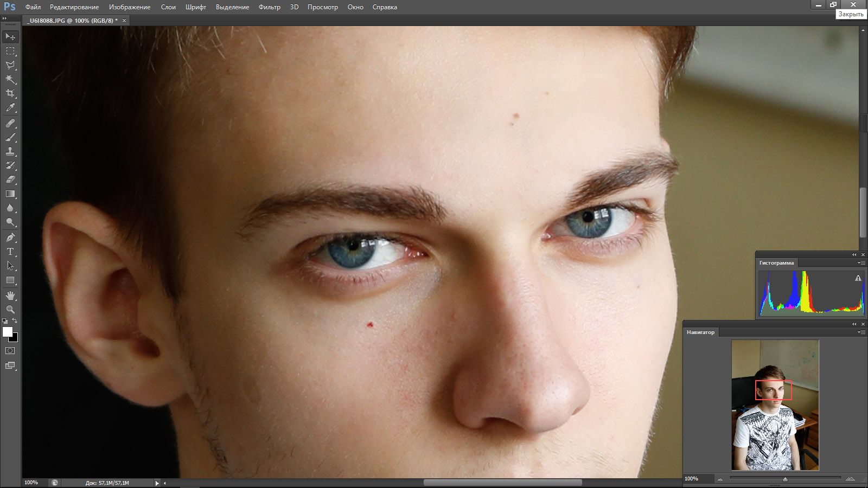Open the Изображение menu
Screen dimensions: 868x488
coord(130,7)
